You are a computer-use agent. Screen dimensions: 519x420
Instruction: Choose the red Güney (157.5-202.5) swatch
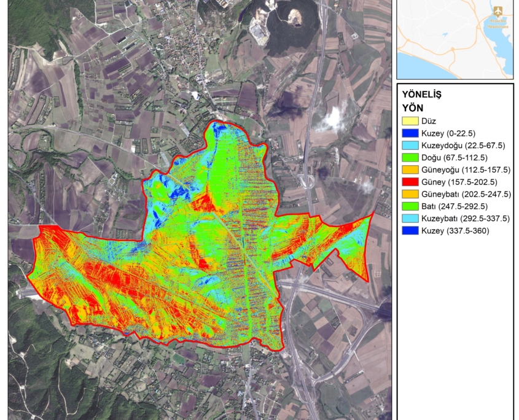tap(410, 182)
